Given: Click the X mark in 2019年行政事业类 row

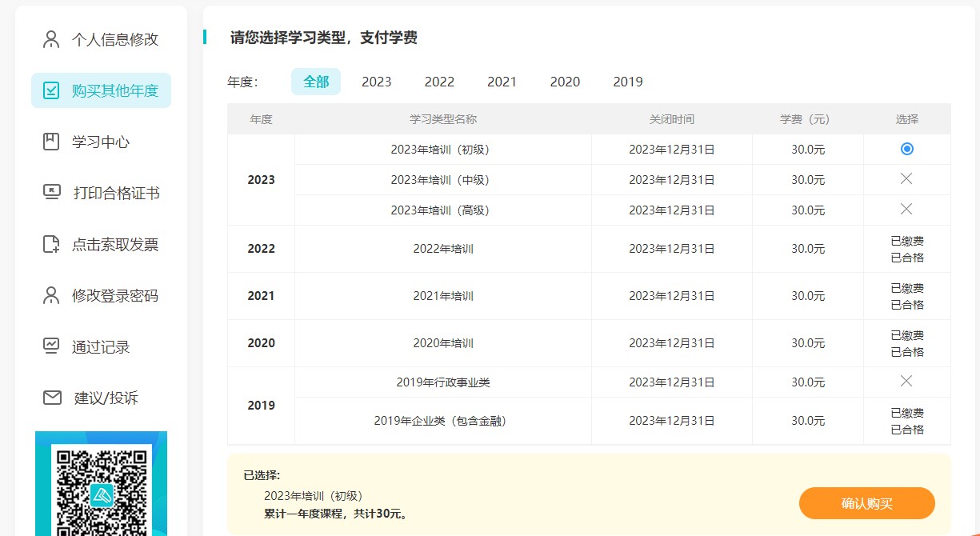Looking at the screenshot, I should tap(906, 382).
